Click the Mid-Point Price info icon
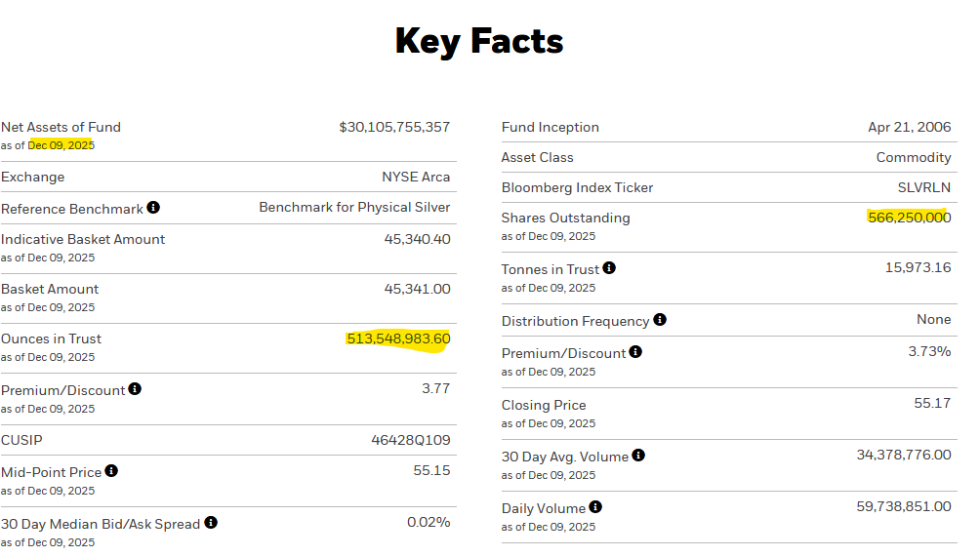 (111, 471)
